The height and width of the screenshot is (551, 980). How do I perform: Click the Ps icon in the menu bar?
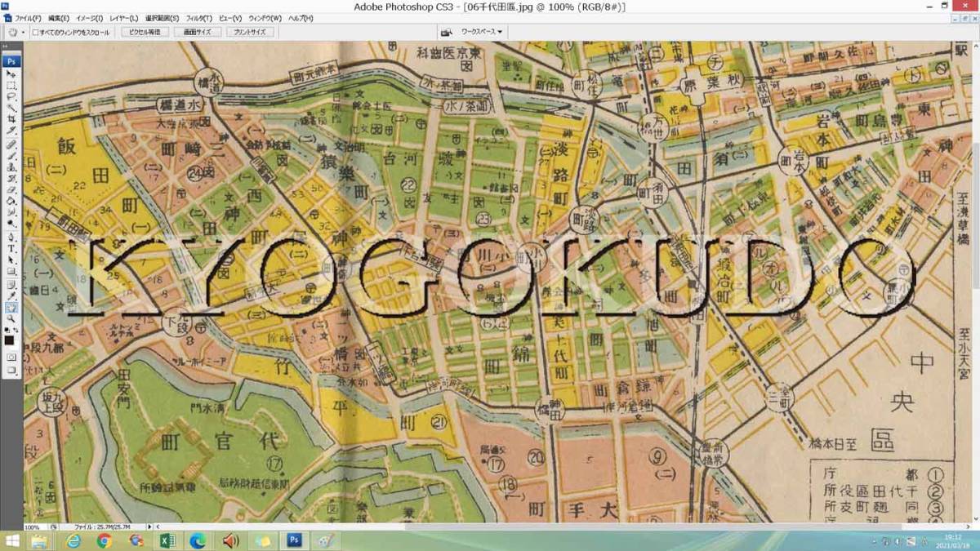(x=7, y=18)
